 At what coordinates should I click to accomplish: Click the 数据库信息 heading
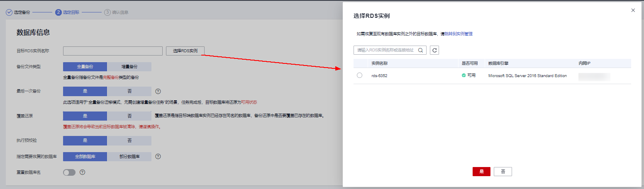pyautogui.click(x=33, y=32)
